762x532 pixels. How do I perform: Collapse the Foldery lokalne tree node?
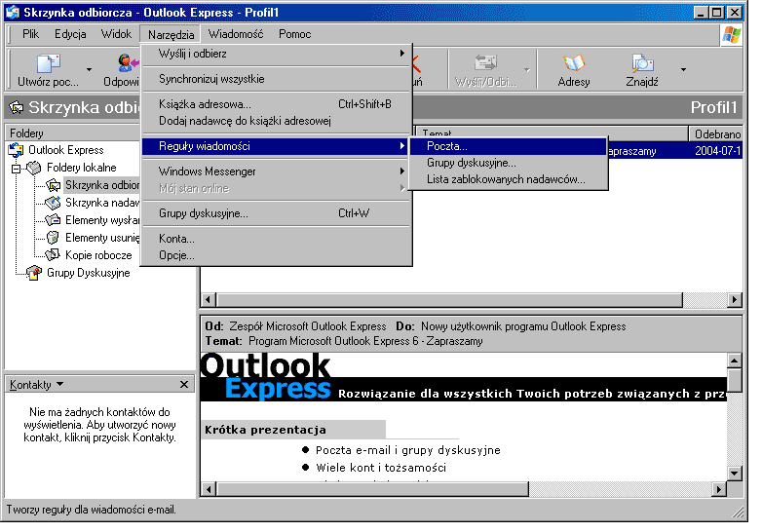(x=16, y=168)
